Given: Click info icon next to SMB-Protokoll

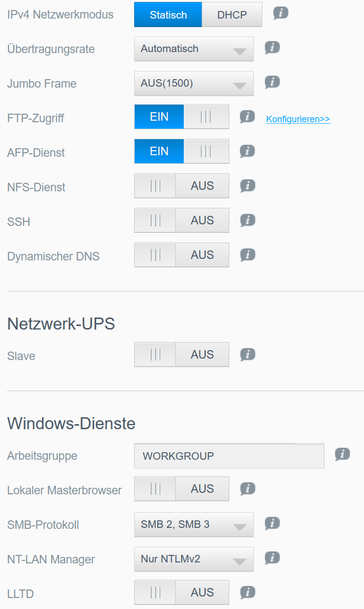Looking at the screenshot, I should click(x=272, y=523).
